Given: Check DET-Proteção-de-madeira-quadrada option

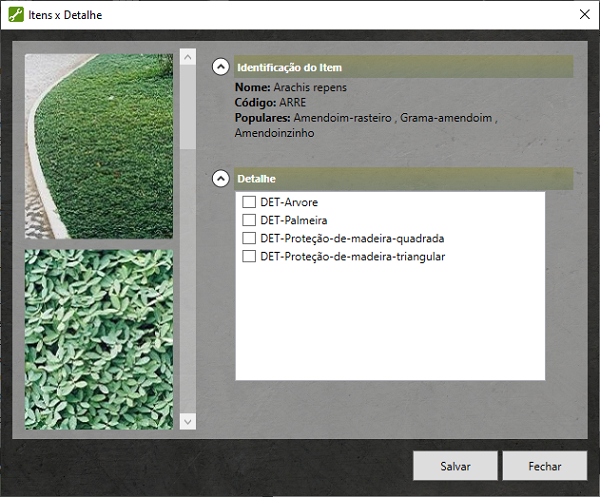Looking at the screenshot, I should [249, 239].
